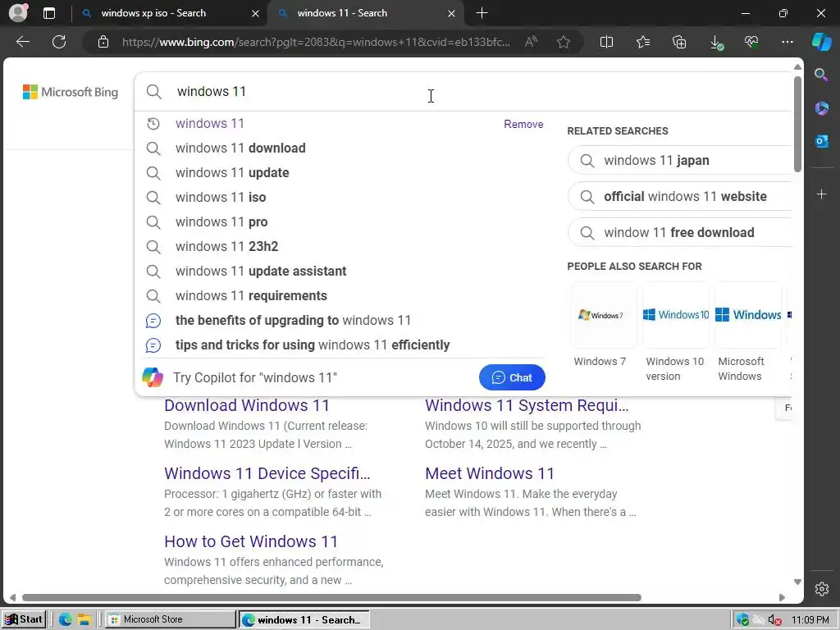Open the Windows 10 version thumbnail
This screenshot has width=840, height=630.
coord(676,314)
